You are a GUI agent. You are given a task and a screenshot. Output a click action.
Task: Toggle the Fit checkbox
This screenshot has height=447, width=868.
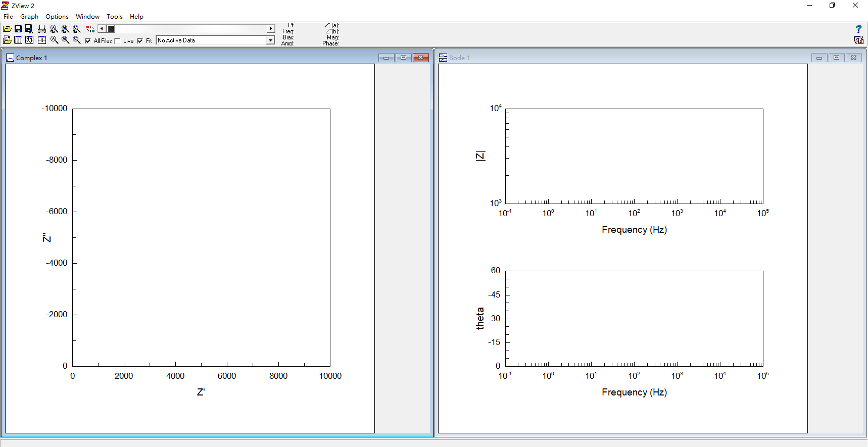[x=140, y=41]
